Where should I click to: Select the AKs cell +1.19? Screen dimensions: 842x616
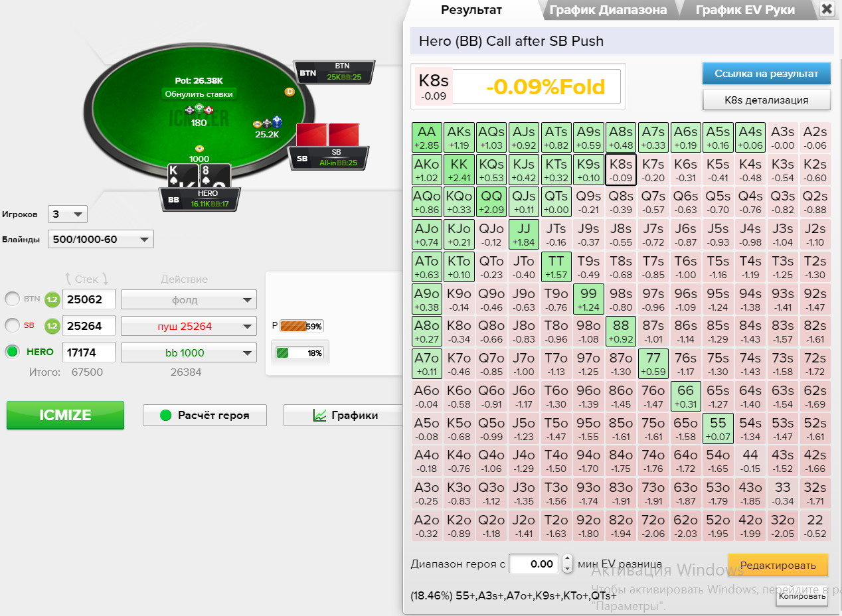click(x=459, y=137)
